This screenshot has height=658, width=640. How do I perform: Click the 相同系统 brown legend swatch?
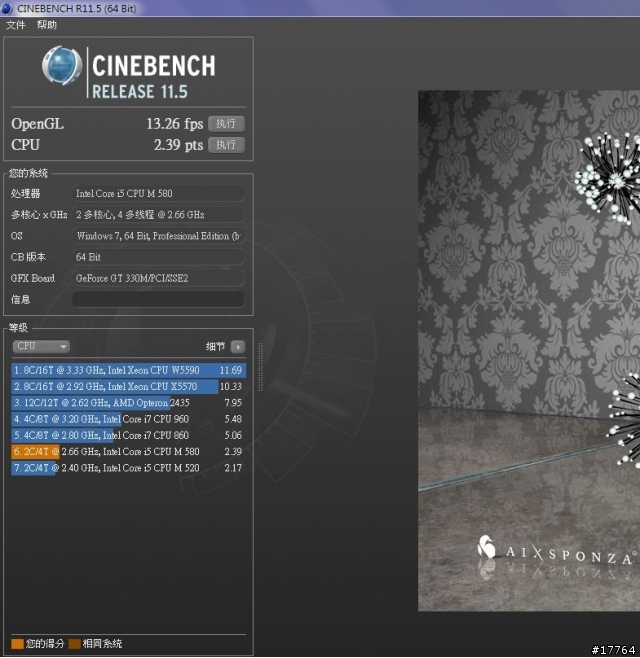click(x=74, y=644)
